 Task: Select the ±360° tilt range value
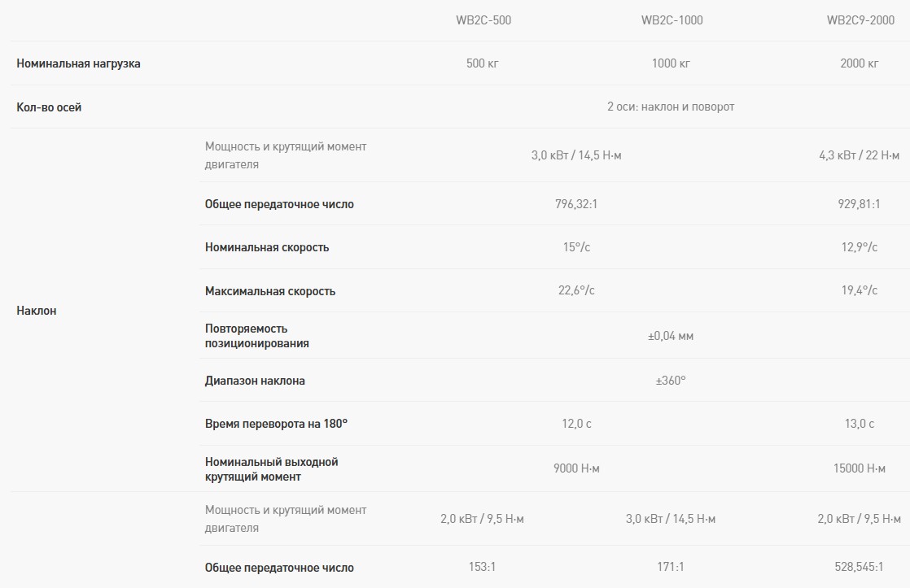coord(671,380)
